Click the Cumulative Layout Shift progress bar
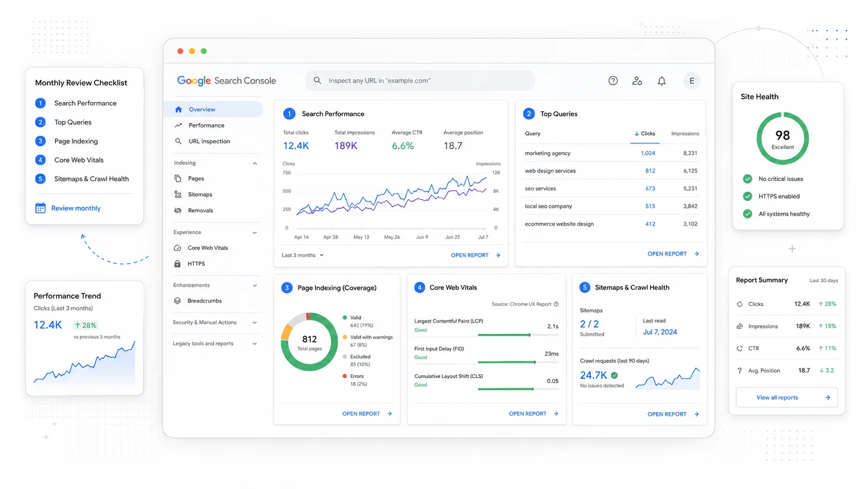 (518, 389)
